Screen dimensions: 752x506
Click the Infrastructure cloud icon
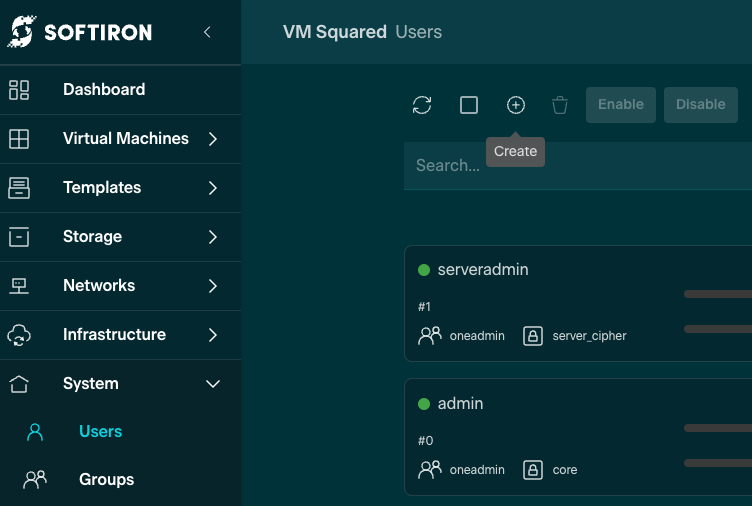click(19, 335)
